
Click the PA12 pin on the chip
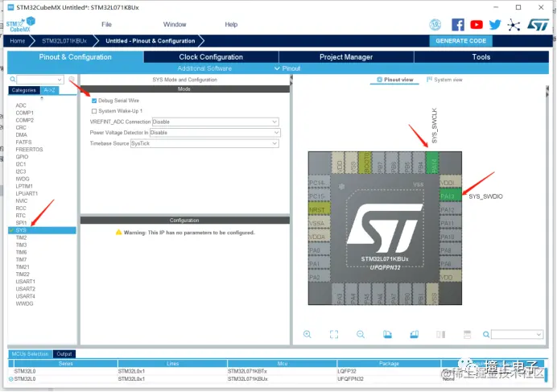coord(451,209)
